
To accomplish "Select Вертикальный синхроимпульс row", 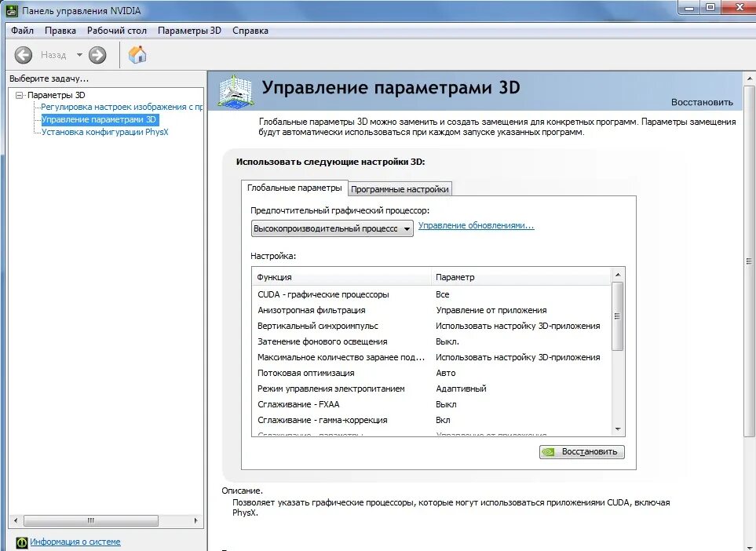I will [432, 326].
